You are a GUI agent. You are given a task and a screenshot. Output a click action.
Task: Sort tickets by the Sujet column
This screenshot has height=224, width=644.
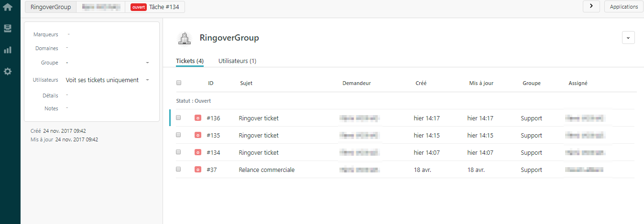(x=246, y=83)
